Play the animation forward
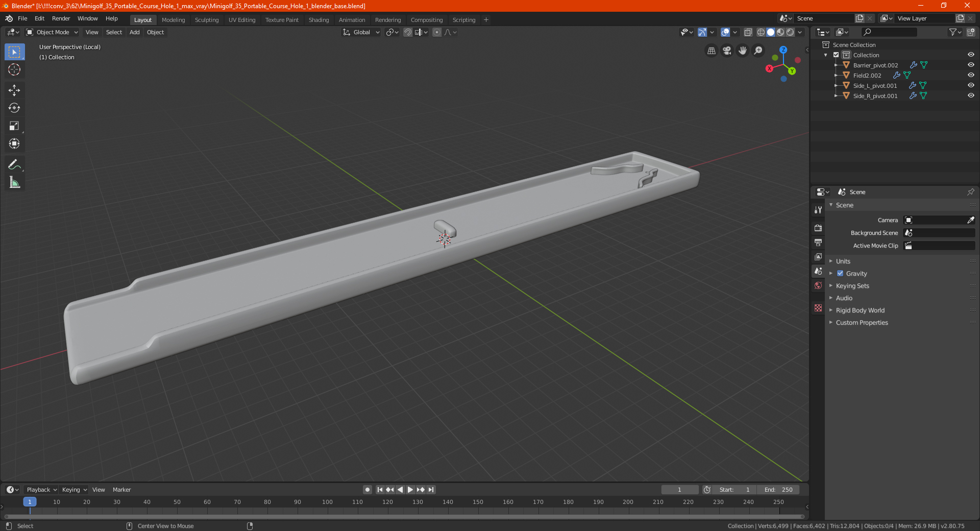The image size is (980, 531). tap(410, 490)
